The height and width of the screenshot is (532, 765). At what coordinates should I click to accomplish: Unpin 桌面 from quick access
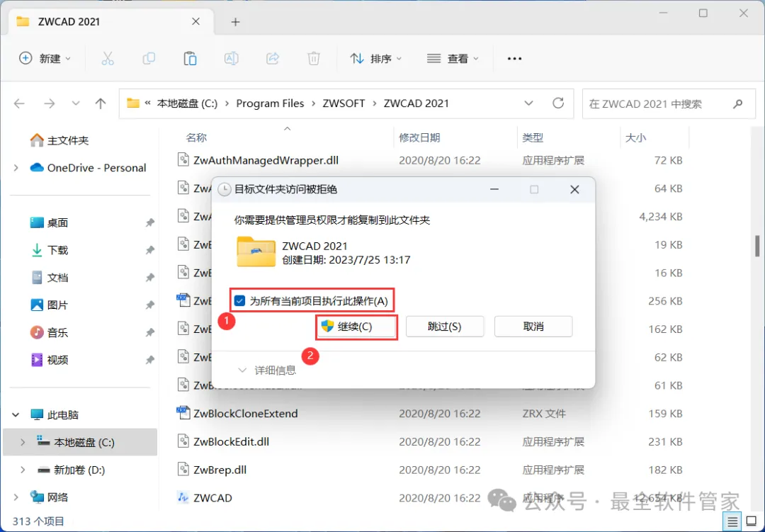[149, 222]
